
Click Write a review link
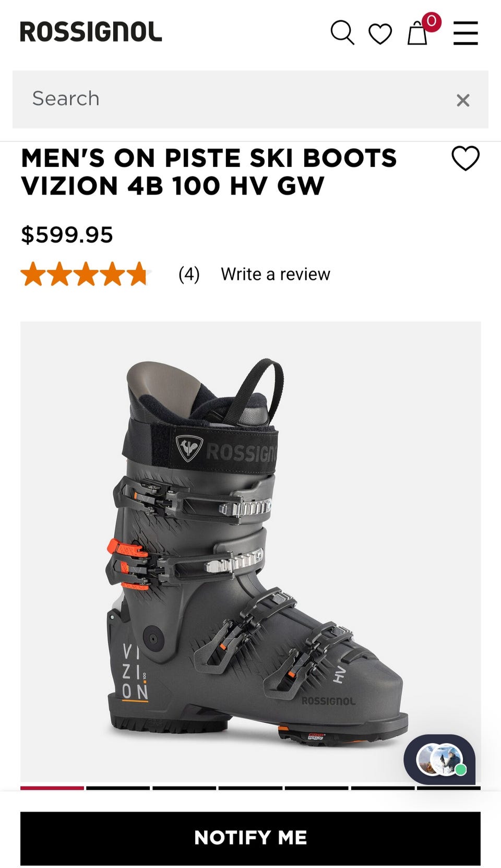tap(275, 274)
